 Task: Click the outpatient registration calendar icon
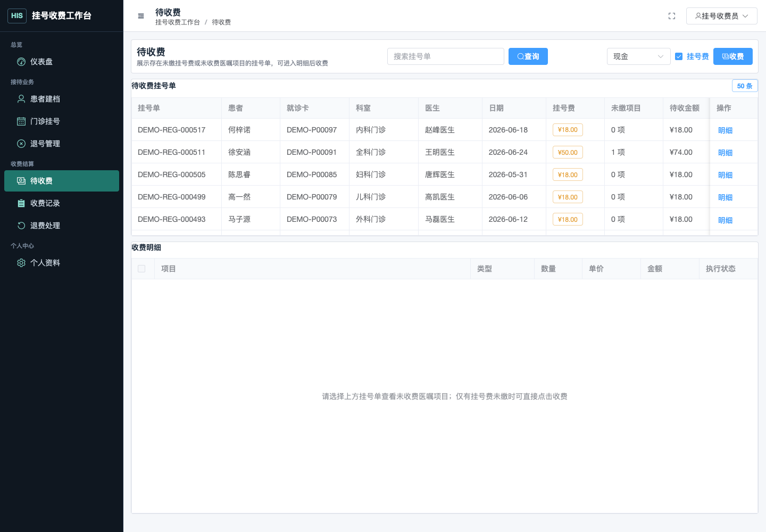tap(21, 121)
